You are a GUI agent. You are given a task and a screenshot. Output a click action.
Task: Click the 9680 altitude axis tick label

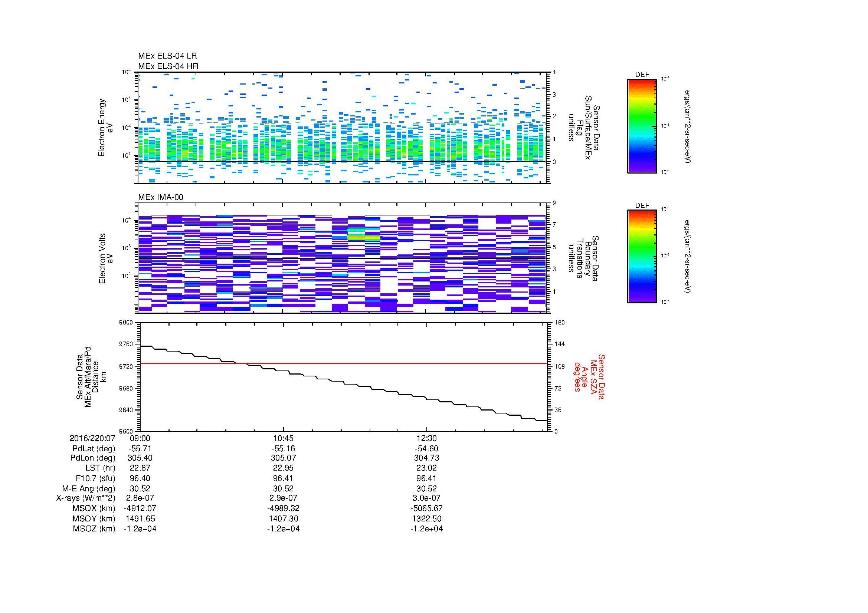(x=126, y=388)
